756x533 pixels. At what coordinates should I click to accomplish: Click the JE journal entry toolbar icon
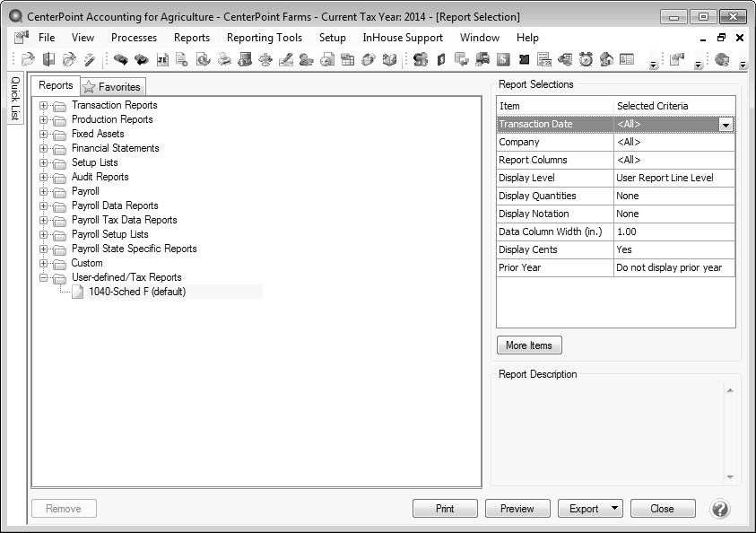pos(162,59)
